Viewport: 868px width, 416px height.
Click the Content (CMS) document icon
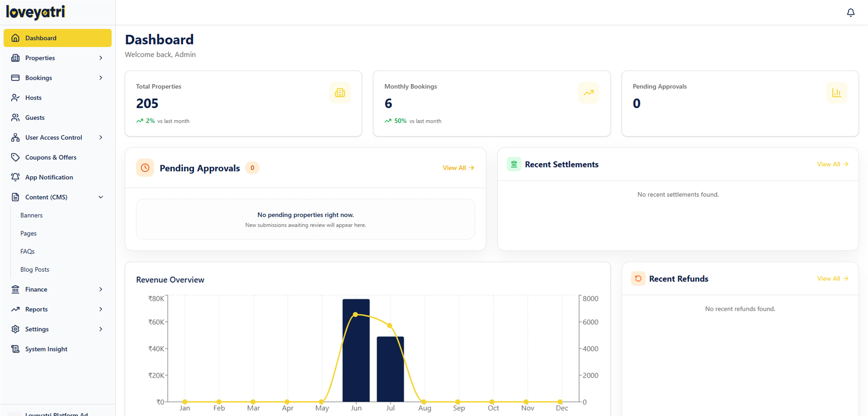coord(16,197)
